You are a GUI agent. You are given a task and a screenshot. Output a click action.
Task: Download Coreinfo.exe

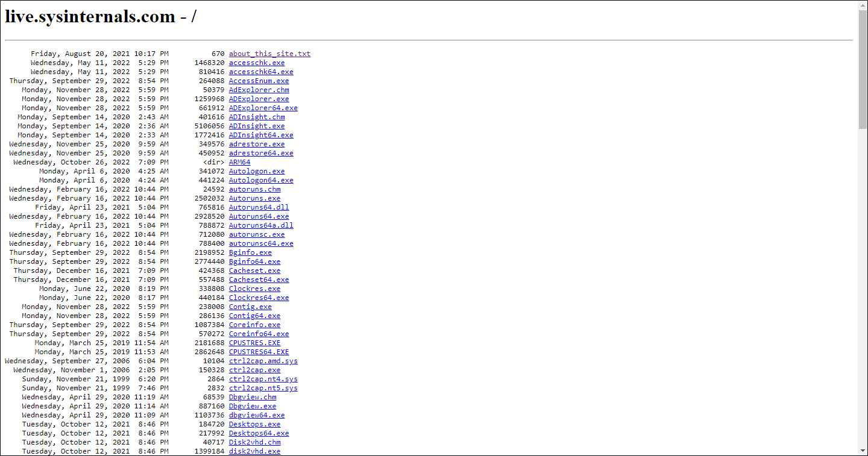coord(254,324)
